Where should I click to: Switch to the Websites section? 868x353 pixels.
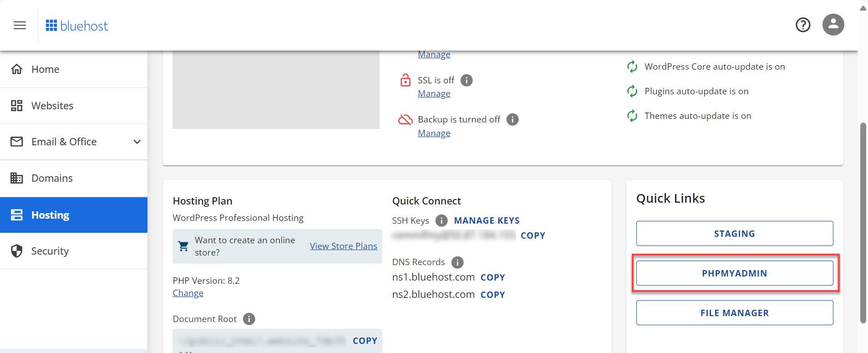click(52, 105)
